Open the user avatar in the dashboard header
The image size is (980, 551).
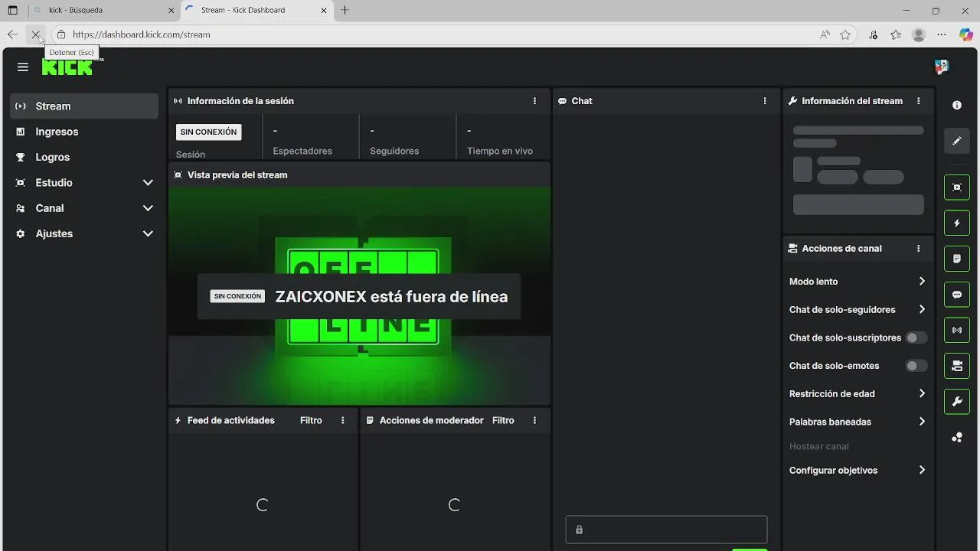[942, 67]
